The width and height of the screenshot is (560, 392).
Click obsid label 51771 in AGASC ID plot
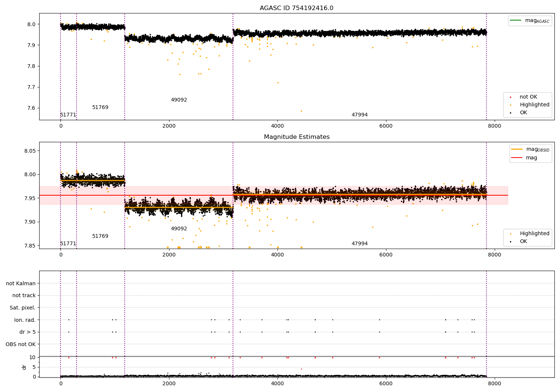click(68, 115)
